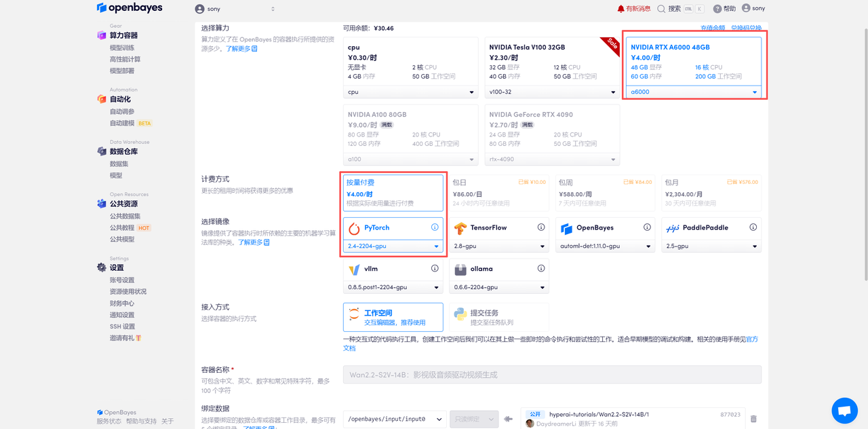
Task: Click the 算力容器 sidebar icon
Action: coord(102,35)
